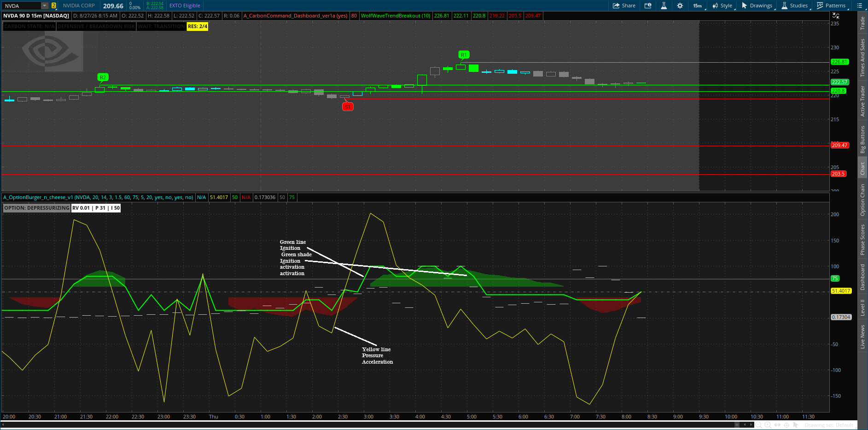Select the crosshair cursor icon
The image size is (868, 430).
click(787, 425)
